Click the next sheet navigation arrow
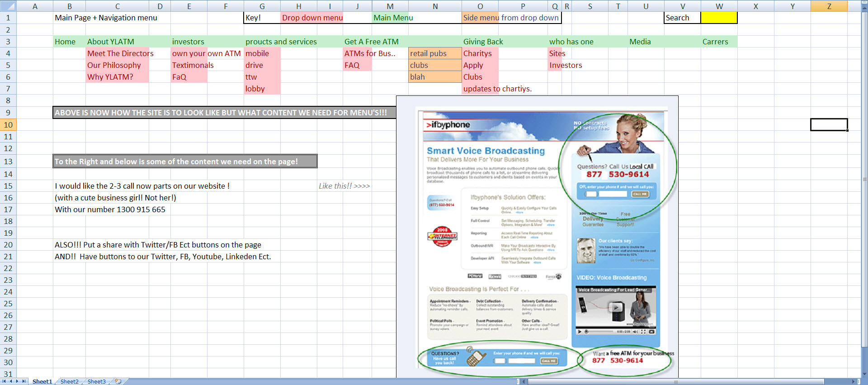The image size is (868, 385). click(18, 381)
